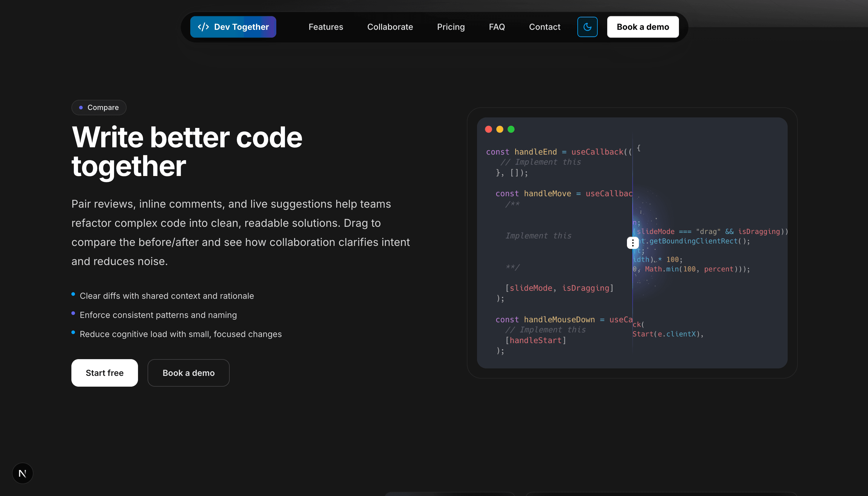Click the "const handleMove" code line
Screen dimensions: 868x496
(564, 194)
